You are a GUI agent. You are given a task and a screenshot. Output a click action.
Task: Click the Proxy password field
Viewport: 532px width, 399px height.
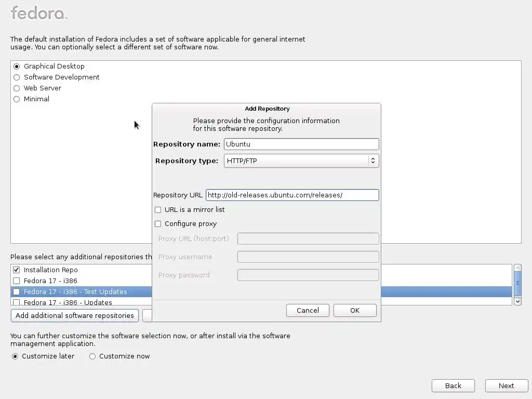(x=308, y=275)
